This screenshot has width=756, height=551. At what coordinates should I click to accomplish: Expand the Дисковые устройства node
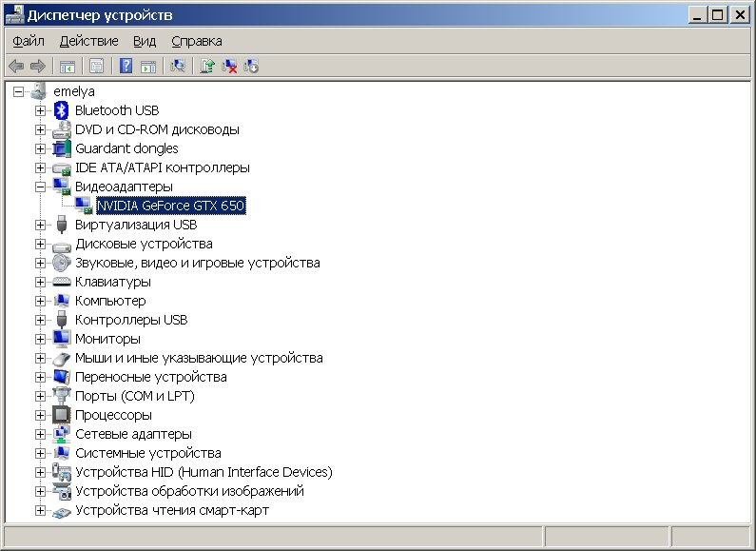40,244
